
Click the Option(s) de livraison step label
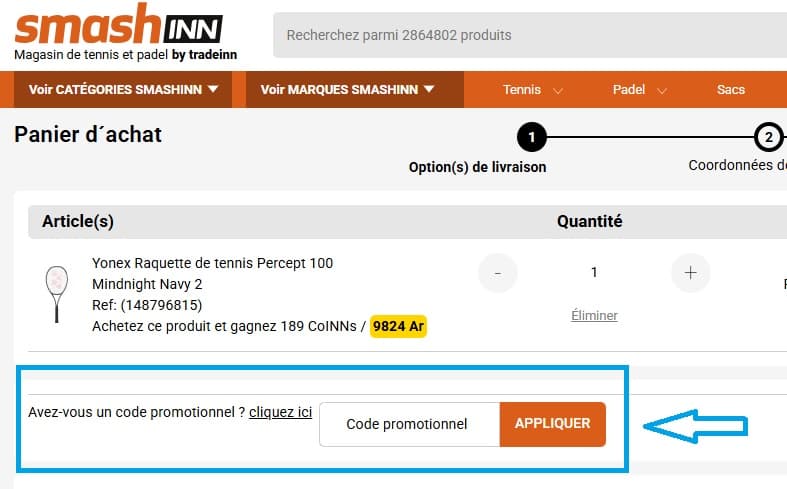pyautogui.click(x=477, y=167)
